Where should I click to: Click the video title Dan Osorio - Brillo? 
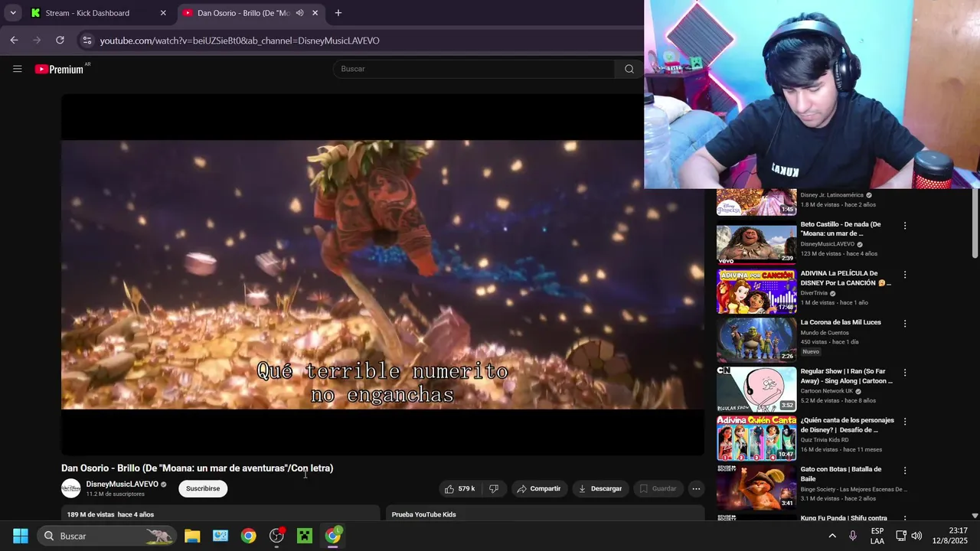pyautogui.click(x=198, y=468)
